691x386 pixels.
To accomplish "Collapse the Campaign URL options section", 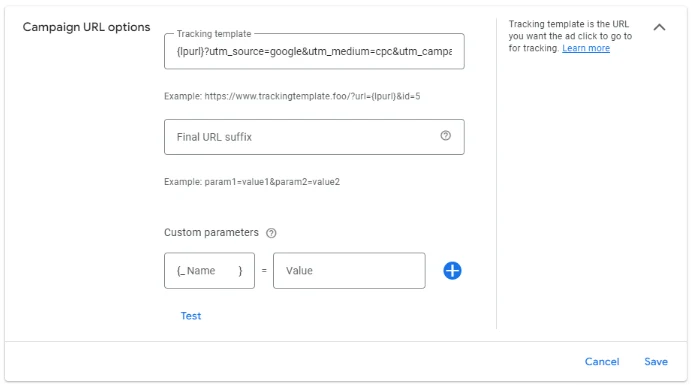I will (x=659, y=27).
